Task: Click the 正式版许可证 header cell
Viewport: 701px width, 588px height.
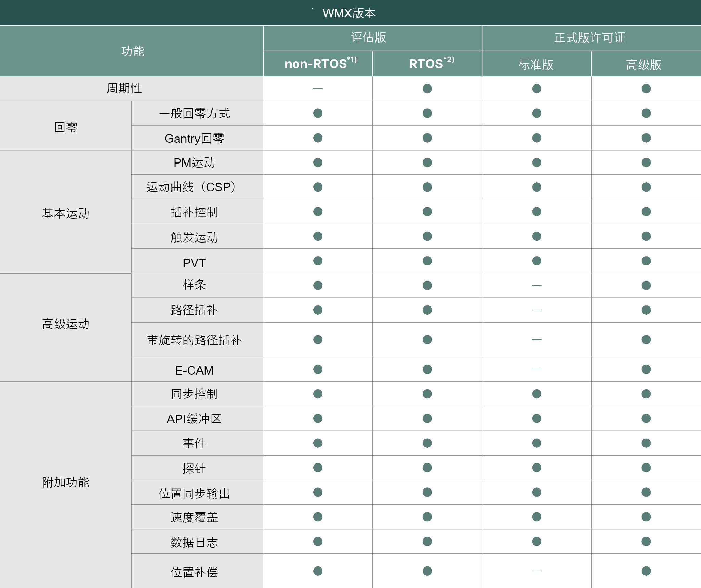Action: click(x=591, y=38)
